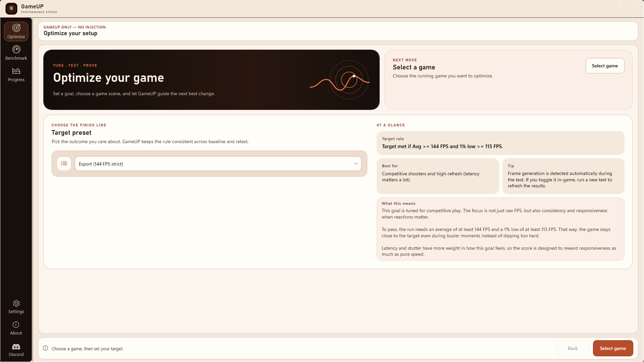Click the white Select game button under Next Move
This screenshot has width=644, height=362.
[x=605, y=66]
